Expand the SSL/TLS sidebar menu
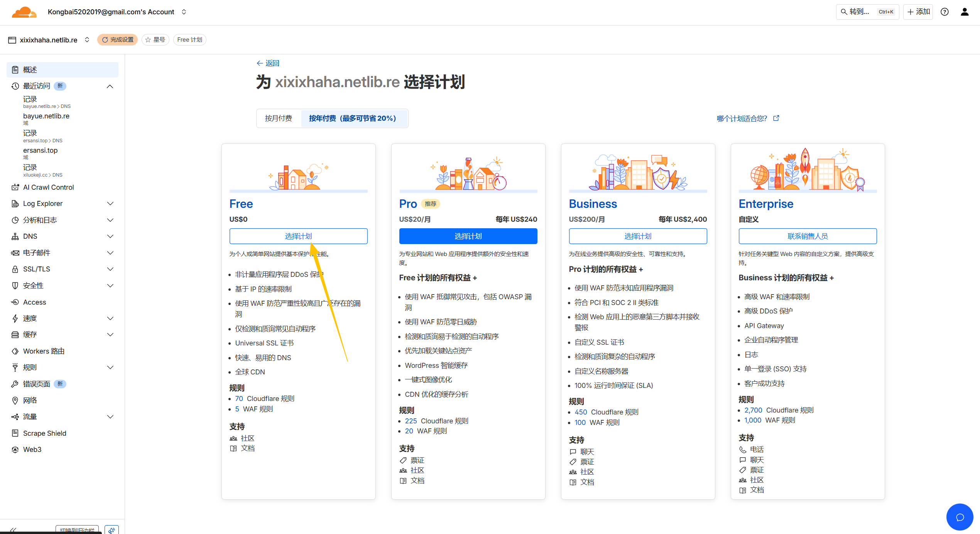Image resolution: width=980 pixels, height=534 pixels. 110,269
